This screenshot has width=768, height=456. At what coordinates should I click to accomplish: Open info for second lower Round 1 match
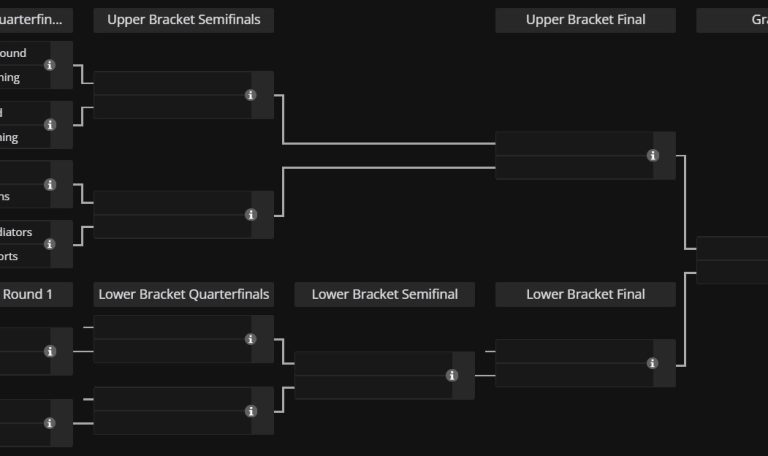coord(50,423)
